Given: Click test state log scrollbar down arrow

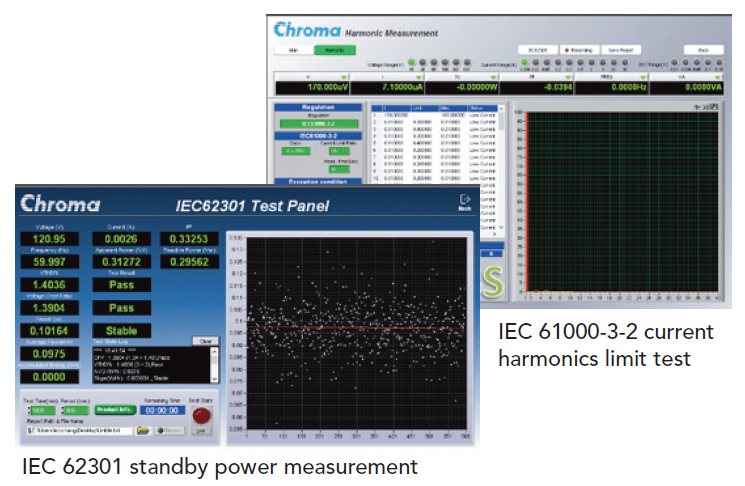Looking at the screenshot, I should (214, 379).
